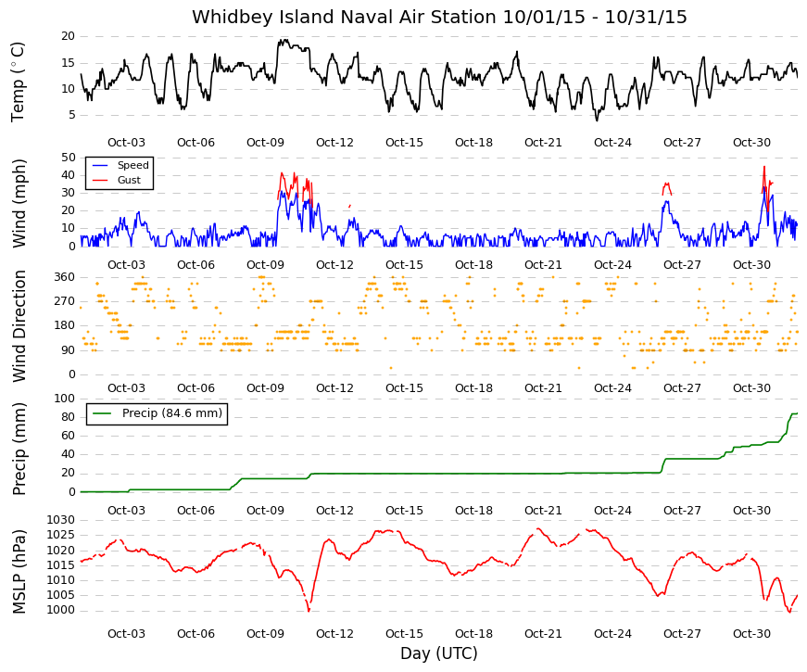The image size is (807, 672).
Task: Select the Precip (84.6 mm) legend label
Action: [172, 413]
